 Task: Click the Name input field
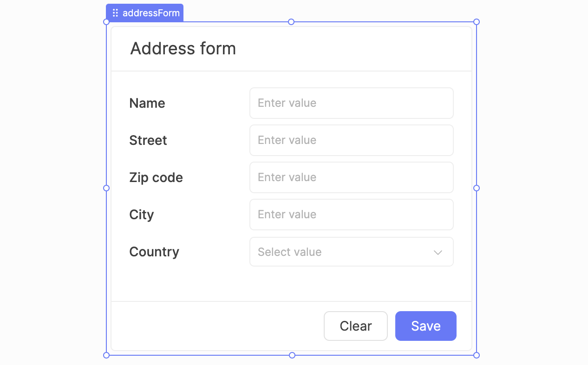coord(351,103)
